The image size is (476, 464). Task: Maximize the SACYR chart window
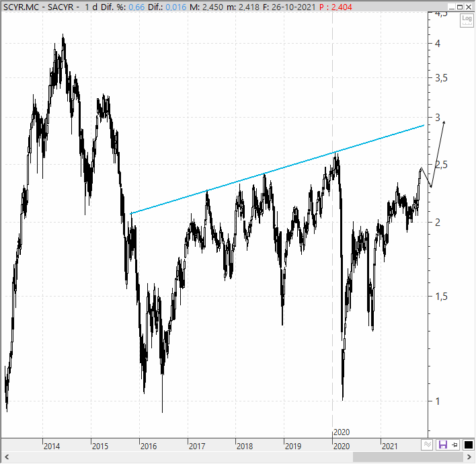pyautogui.click(x=460, y=7)
